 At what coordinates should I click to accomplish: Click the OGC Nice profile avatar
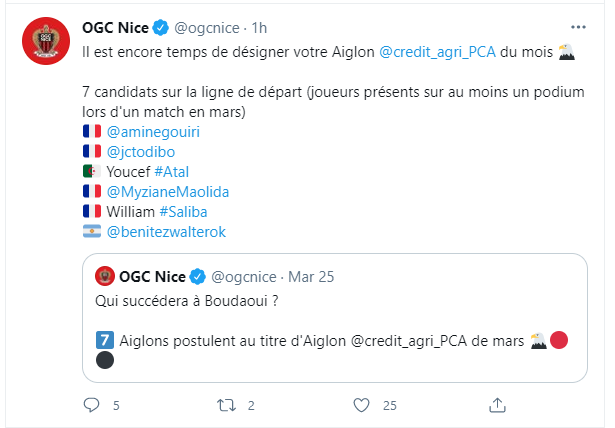(46, 41)
